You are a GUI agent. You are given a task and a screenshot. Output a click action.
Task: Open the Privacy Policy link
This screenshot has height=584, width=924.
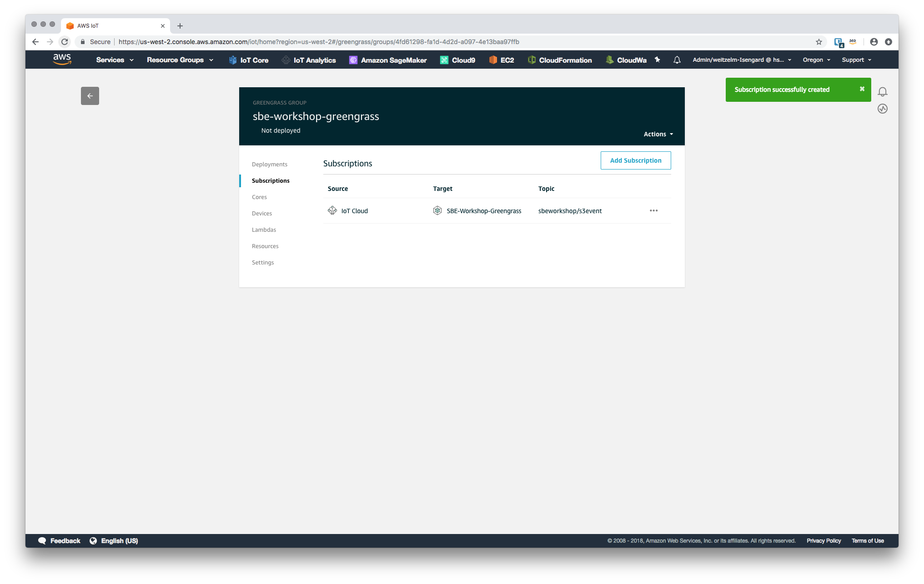coord(824,540)
